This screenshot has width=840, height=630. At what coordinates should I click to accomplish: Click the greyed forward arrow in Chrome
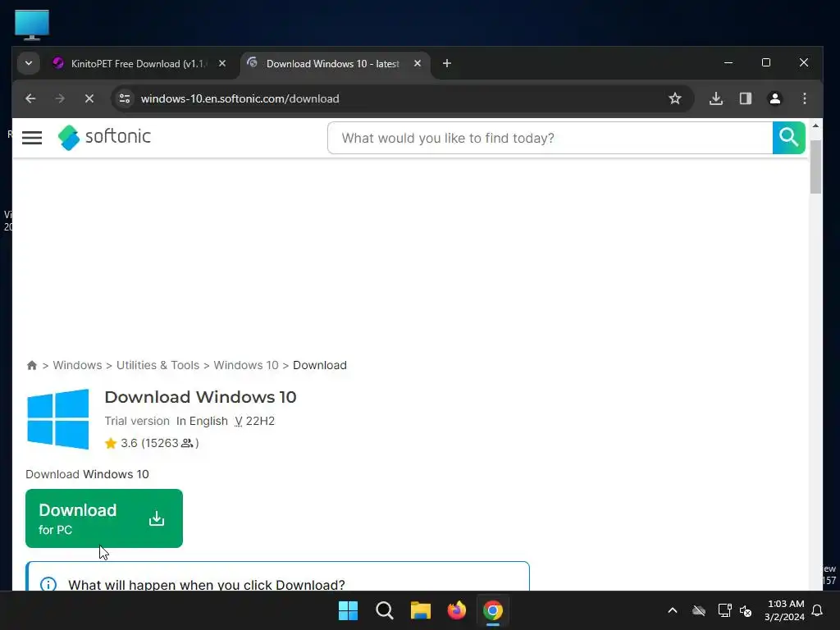click(x=60, y=98)
